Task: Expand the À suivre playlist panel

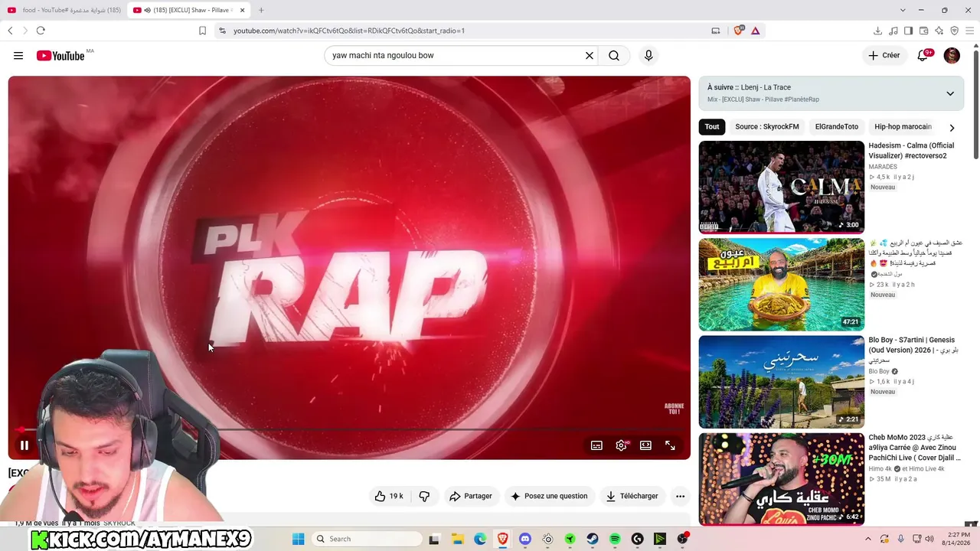Action: click(950, 93)
